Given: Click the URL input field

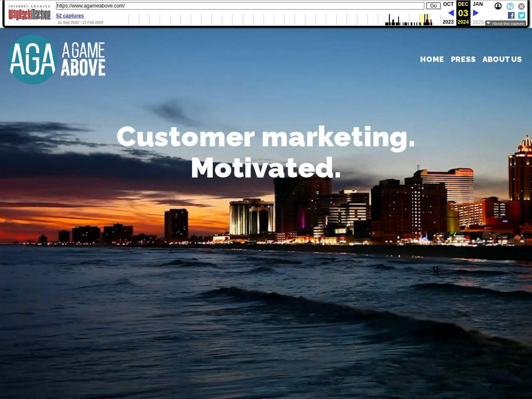Looking at the screenshot, I should coord(240,6).
